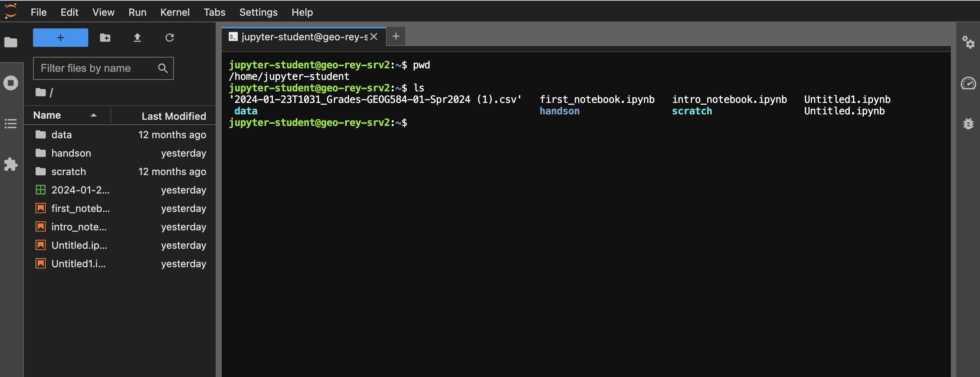Click the Upload Files icon
980x377 pixels.
(137, 38)
